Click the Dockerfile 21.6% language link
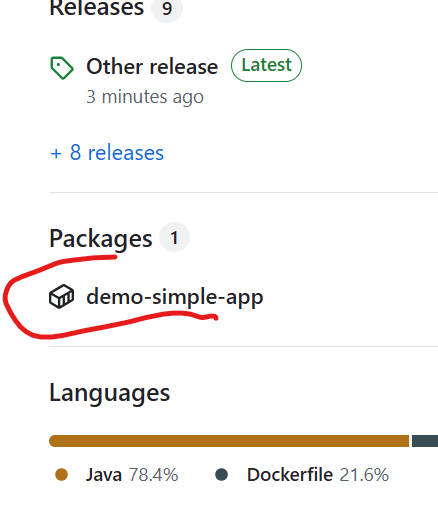Viewport: 438px width, 515px height. tap(318, 474)
